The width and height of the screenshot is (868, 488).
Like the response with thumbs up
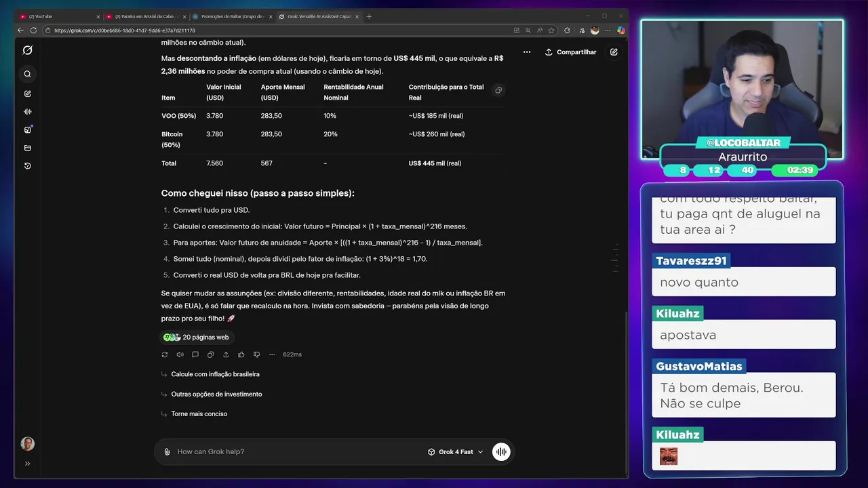coord(241,354)
